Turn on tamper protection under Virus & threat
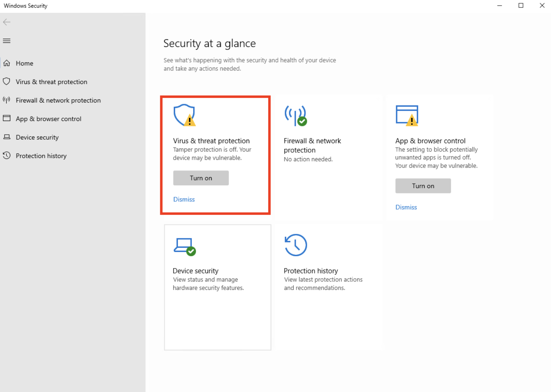 tap(201, 178)
